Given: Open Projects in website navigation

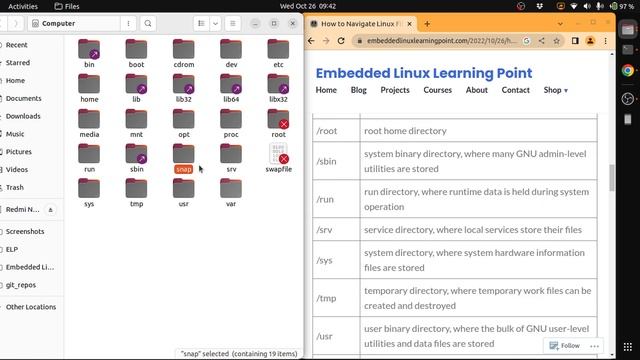Looking at the screenshot, I should click(395, 90).
